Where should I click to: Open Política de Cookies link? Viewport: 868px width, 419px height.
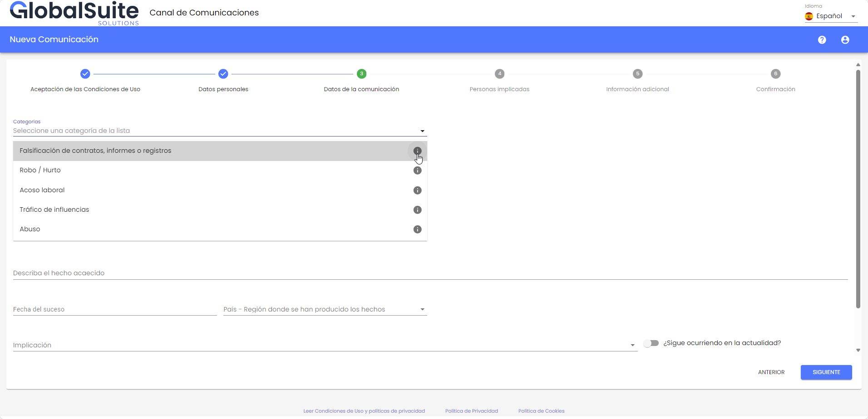(541, 411)
